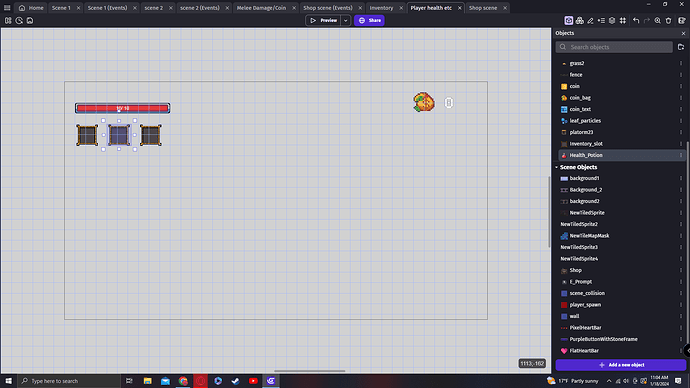Toggle the Objects panel button
Image resolution: width=690 pixels, height=388 pixels.
[569, 20]
